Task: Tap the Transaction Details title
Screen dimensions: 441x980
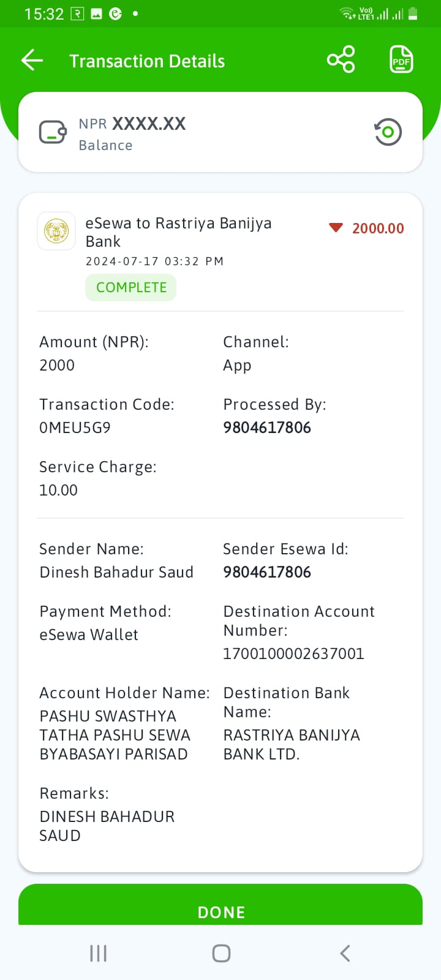Action: 147,61
